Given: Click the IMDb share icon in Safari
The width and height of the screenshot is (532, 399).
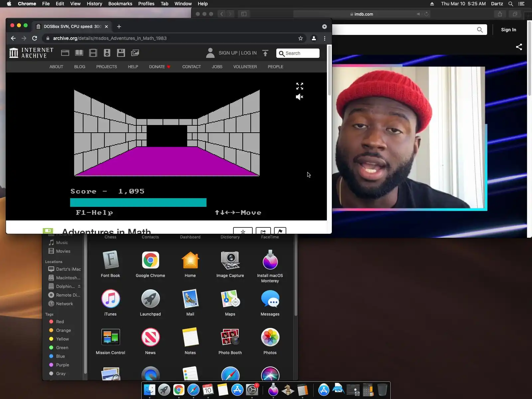Looking at the screenshot, I should 519,47.
